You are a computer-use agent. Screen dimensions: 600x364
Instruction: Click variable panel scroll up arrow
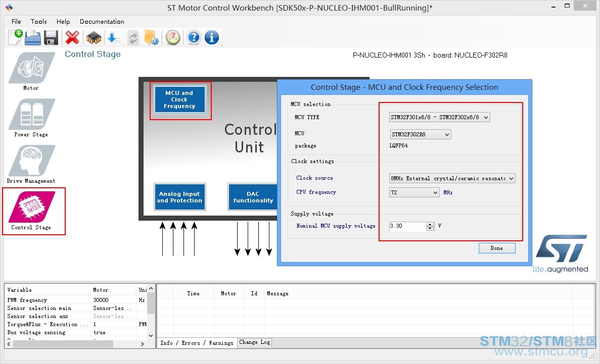coord(151,288)
